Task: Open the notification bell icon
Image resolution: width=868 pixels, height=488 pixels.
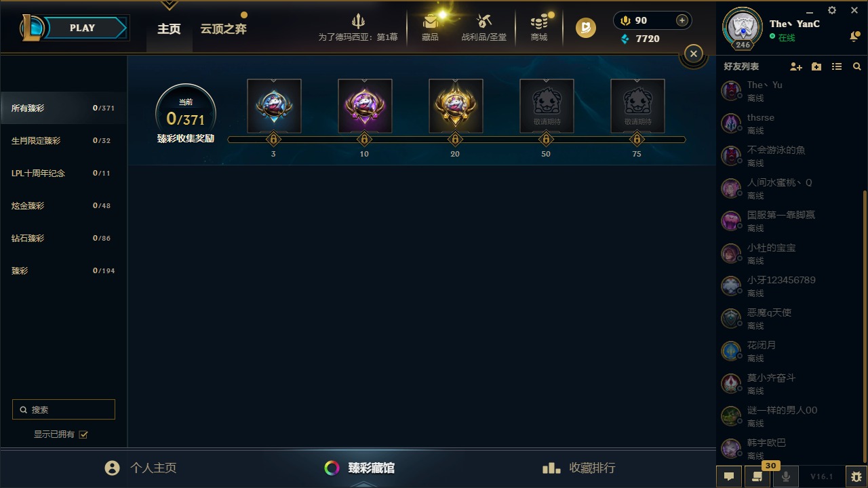Action: pyautogui.click(x=854, y=37)
